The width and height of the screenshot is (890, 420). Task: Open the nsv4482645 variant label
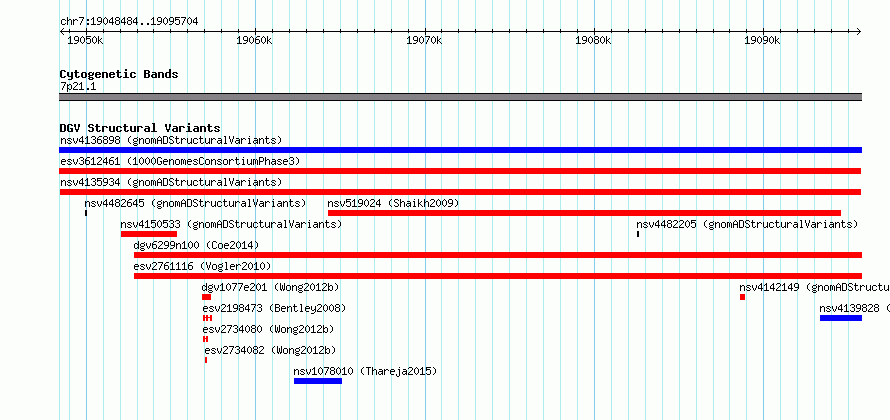195,203
